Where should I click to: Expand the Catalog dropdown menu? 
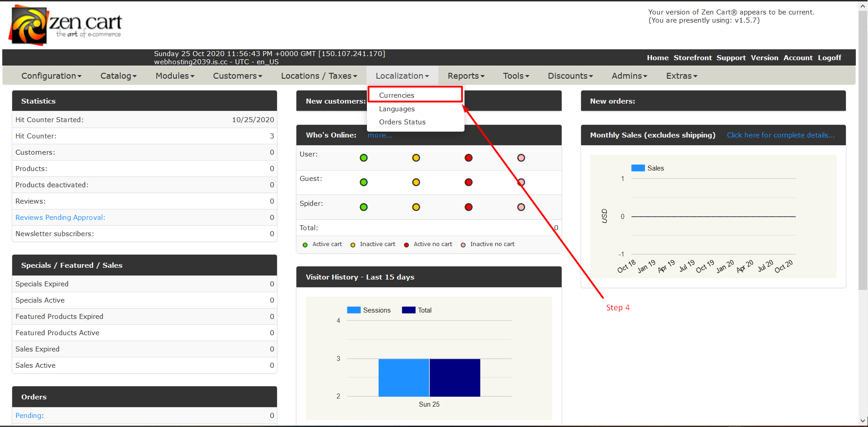click(118, 76)
